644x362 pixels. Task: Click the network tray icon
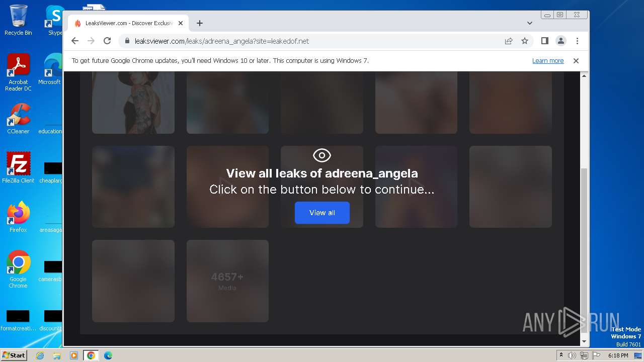pyautogui.click(x=584, y=355)
